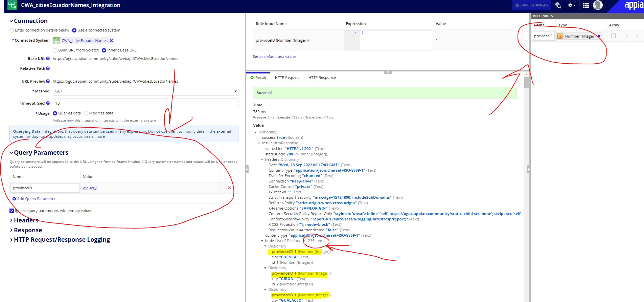Move the provinceID rule input down
The height and width of the screenshot is (302, 644).
637,36
